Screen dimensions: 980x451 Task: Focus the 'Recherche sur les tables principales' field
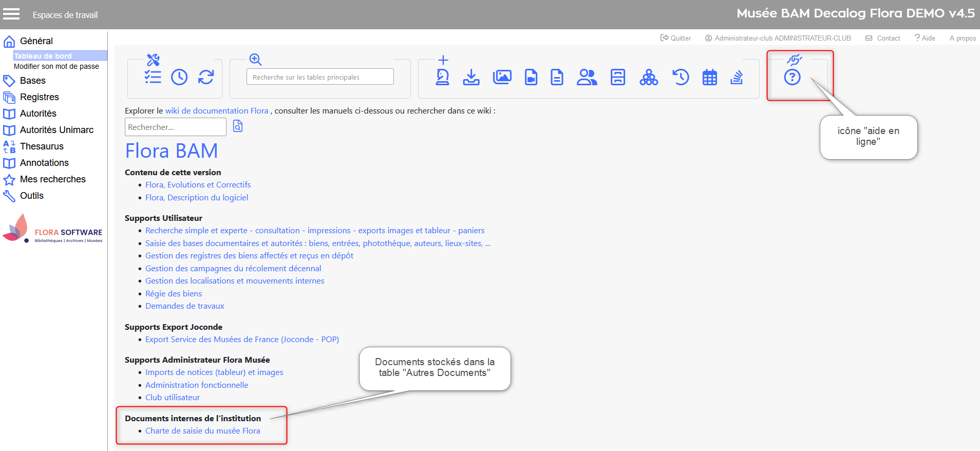pos(320,77)
